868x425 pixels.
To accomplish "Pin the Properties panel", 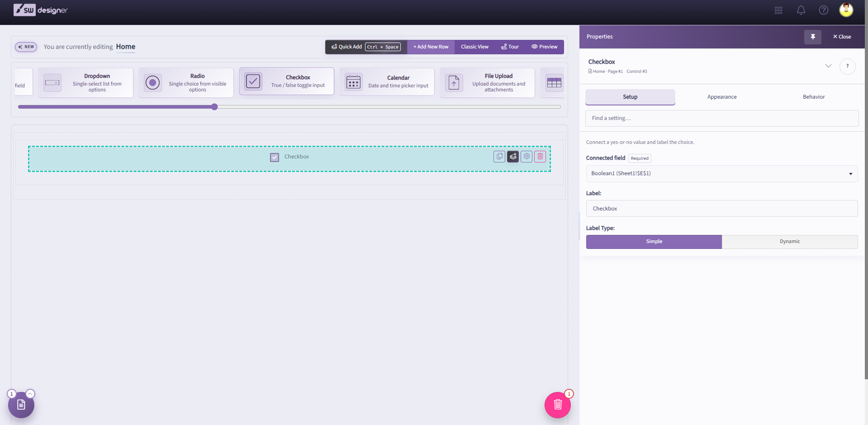I will [813, 37].
